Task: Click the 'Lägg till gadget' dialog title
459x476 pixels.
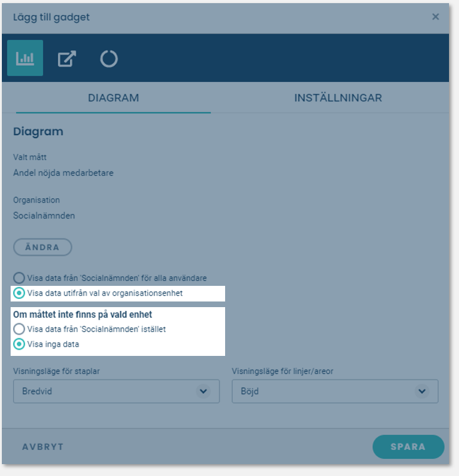Action: [51, 18]
